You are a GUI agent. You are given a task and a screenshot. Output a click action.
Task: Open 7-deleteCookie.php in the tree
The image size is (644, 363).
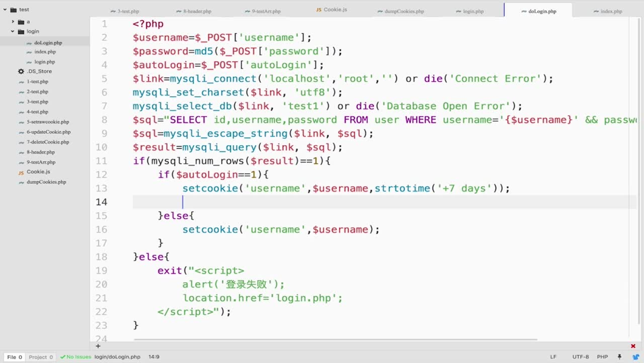coord(48,142)
